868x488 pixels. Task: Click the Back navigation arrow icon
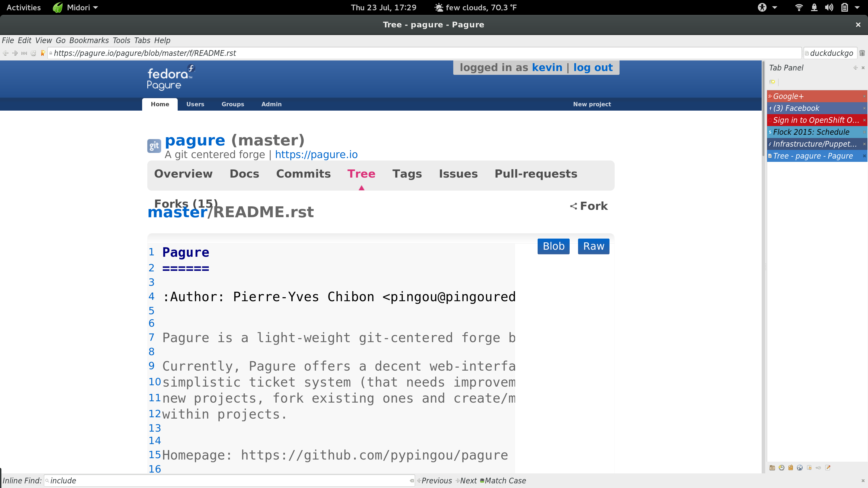tap(6, 53)
